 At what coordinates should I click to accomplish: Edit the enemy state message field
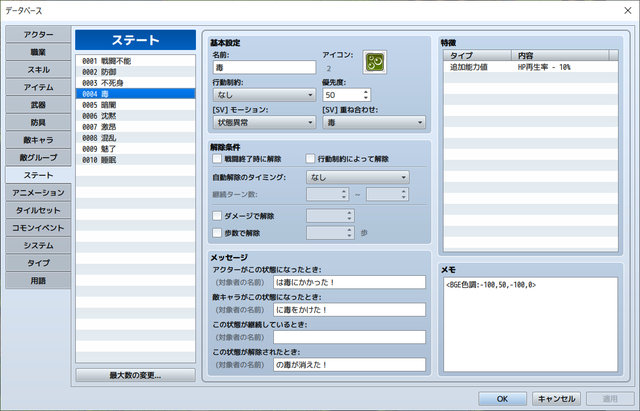point(349,310)
